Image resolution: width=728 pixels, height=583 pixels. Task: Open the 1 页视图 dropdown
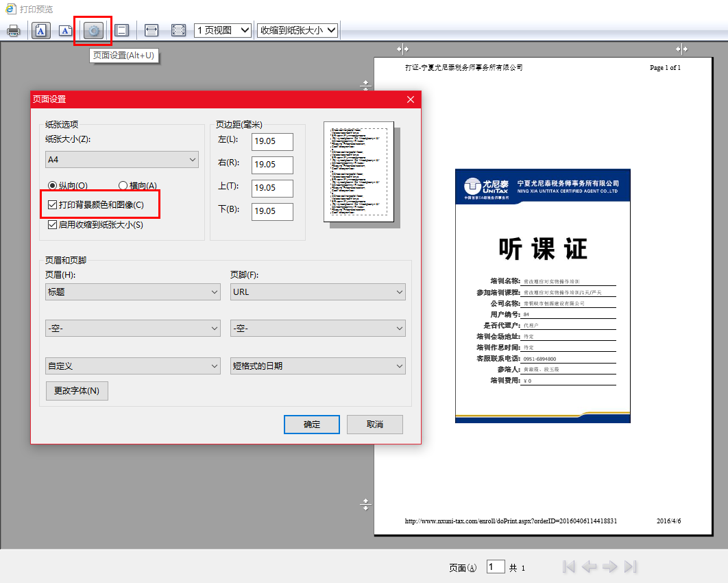pyautogui.click(x=223, y=31)
